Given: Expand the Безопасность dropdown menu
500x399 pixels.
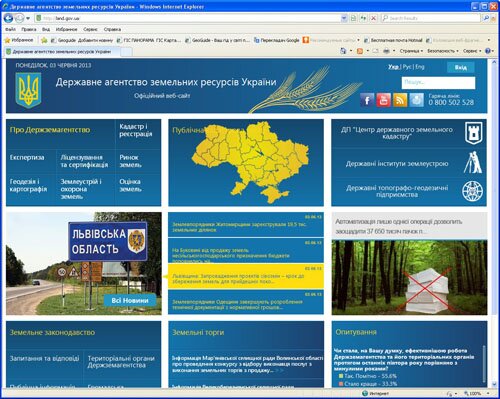Looking at the screenshot, I should click(443, 51).
